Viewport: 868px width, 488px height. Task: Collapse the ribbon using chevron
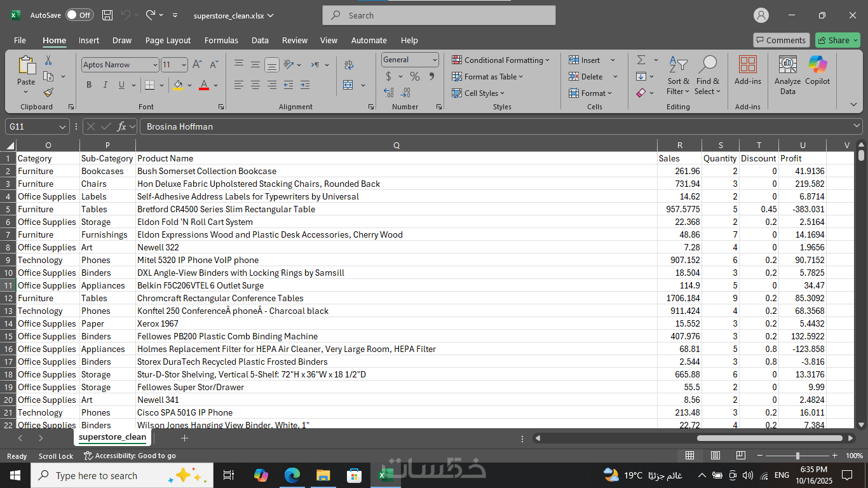[x=853, y=104]
